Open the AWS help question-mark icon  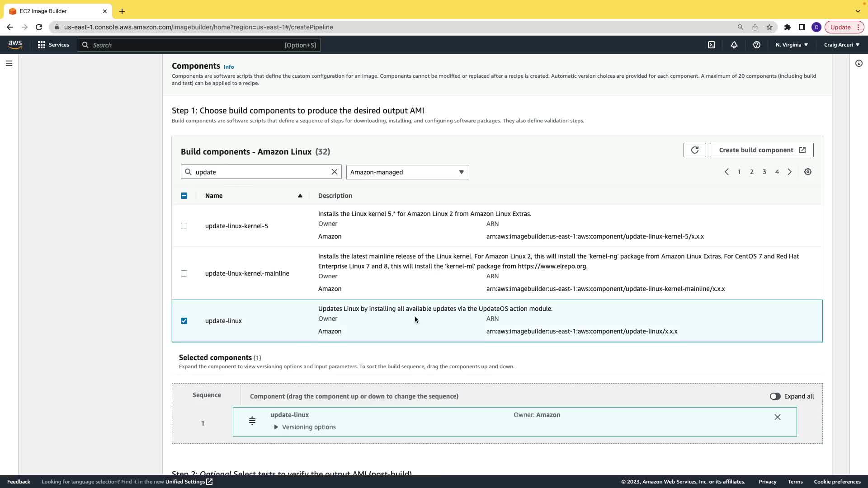coord(757,45)
